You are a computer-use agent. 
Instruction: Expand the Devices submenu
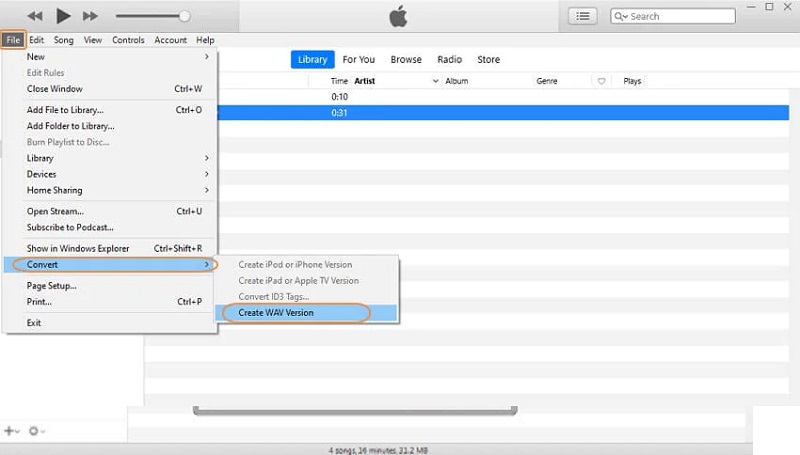(x=110, y=174)
